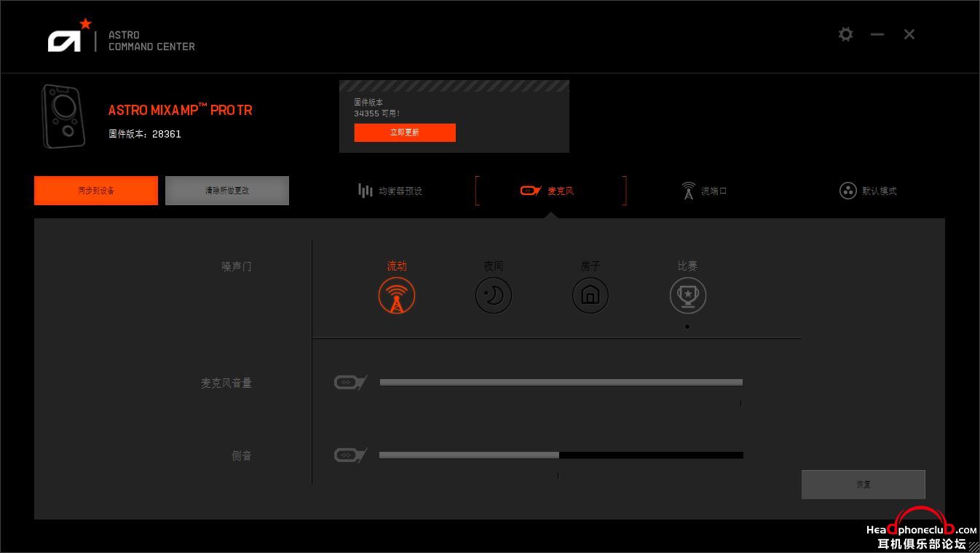Adjust the 麦克风音量 mic volume slider
Image resolution: width=980 pixels, height=553 pixels.
pyautogui.click(x=561, y=382)
